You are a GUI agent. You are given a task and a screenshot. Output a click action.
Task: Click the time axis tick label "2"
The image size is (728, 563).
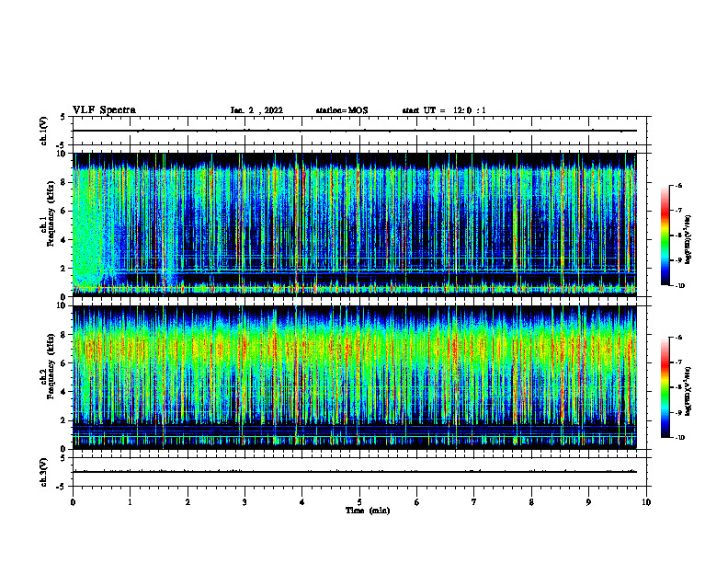tap(188, 502)
